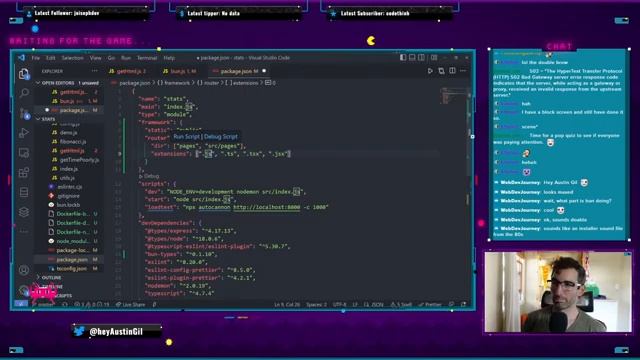Split the editor right
Viewport: 640px width, 360px height.
[452, 71]
